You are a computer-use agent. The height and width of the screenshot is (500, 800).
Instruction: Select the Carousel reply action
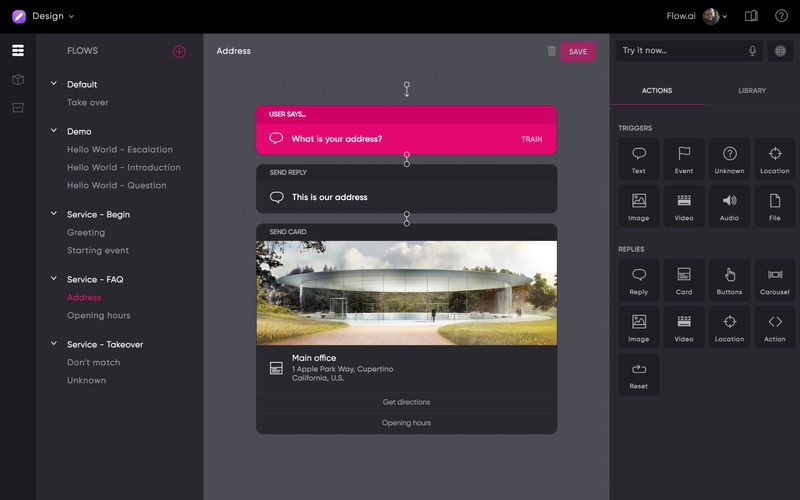click(x=774, y=279)
